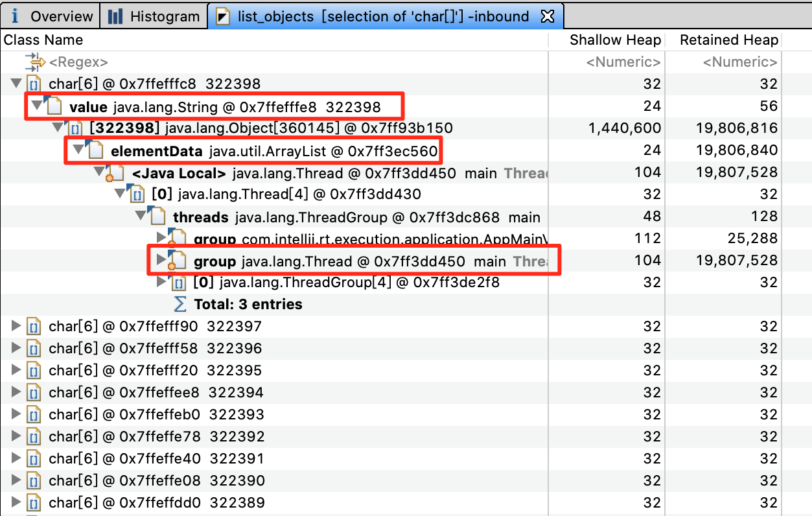
Task: Expand char[6] row 322395
Action: point(16,370)
